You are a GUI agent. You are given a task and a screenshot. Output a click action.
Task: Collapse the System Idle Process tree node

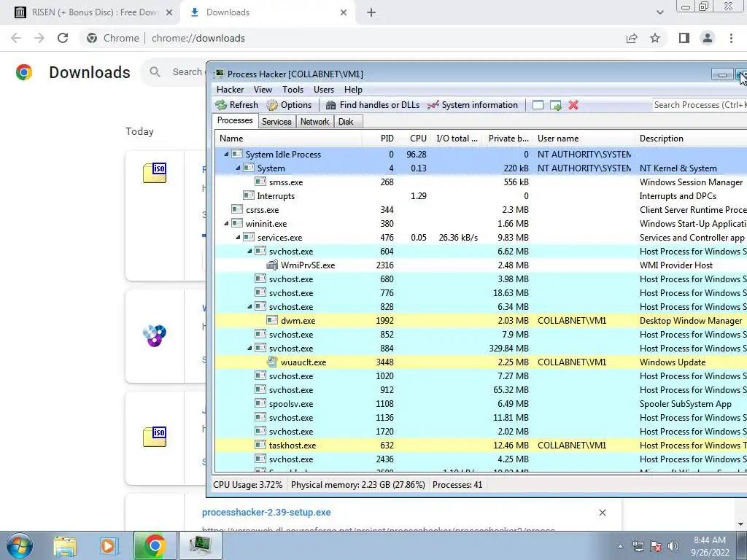[226, 155]
